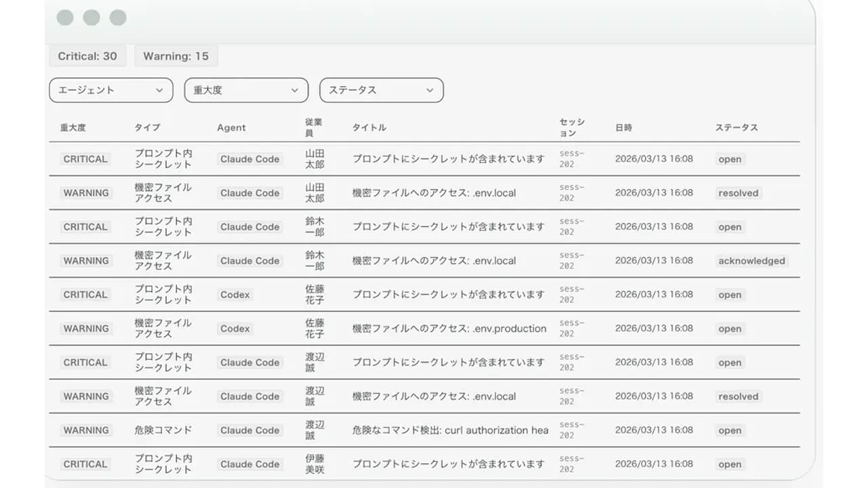Click the open status on the first row
Viewport: 868px width, 488px height.
730,159
